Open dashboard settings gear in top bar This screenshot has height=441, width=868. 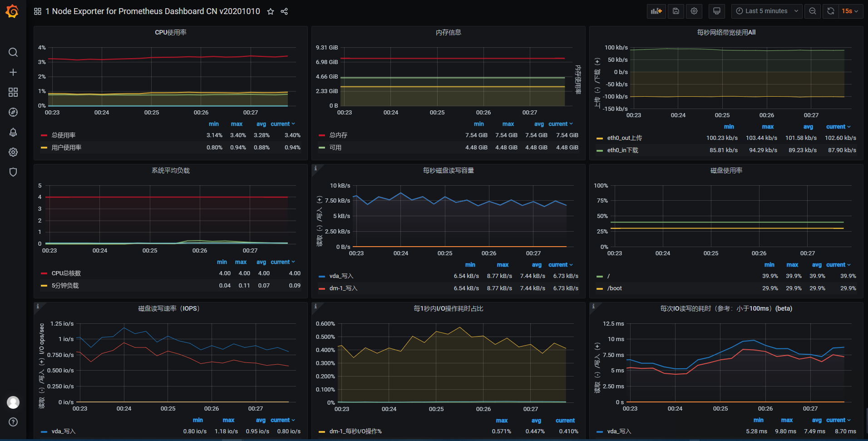[694, 11]
